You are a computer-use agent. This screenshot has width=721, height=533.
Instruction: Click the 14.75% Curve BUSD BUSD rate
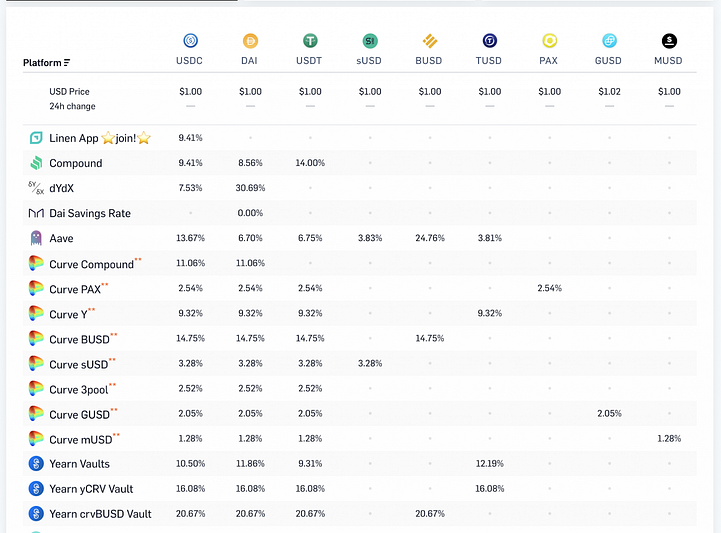(x=430, y=338)
